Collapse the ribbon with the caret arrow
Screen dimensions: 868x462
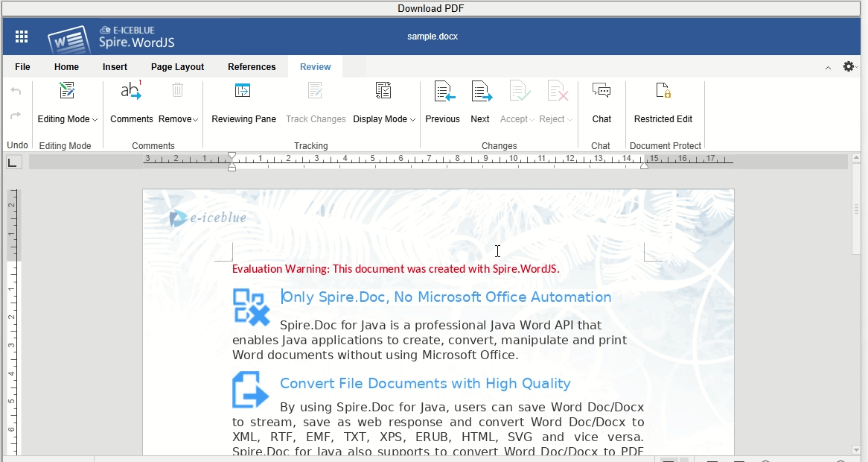click(x=828, y=68)
